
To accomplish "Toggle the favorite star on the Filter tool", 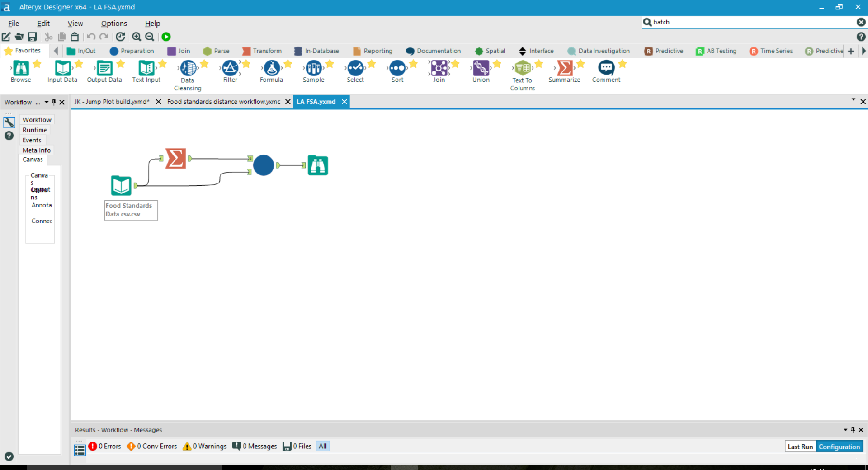I will click(x=245, y=64).
